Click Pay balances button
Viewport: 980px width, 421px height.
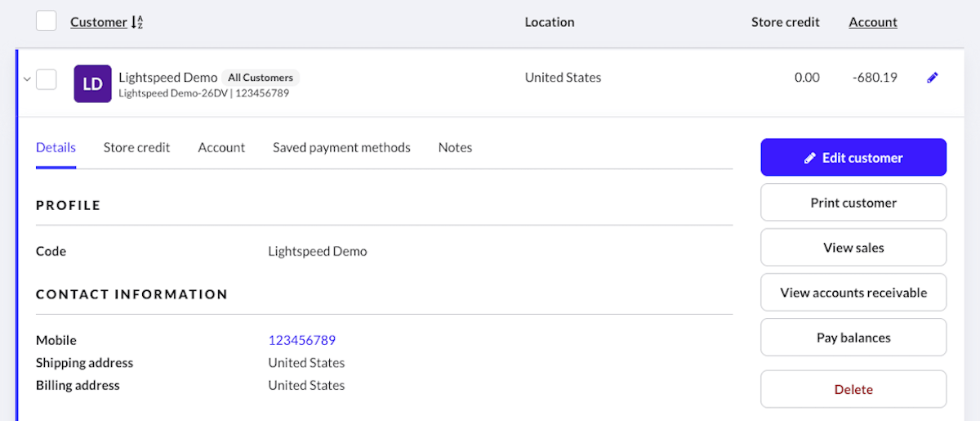pos(853,338)
